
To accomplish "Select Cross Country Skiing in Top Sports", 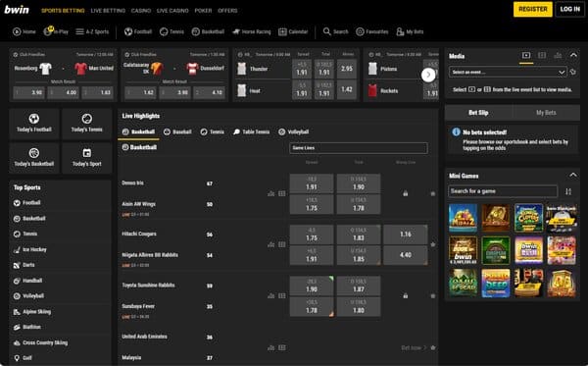I will point(40,342).
